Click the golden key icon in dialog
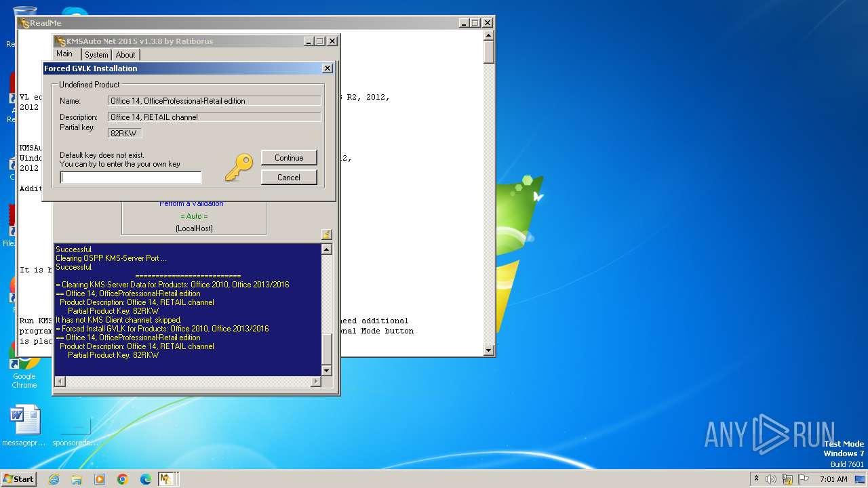Viewport: 868px width, 488px height. pyautogui.click(x=239, y=167)
